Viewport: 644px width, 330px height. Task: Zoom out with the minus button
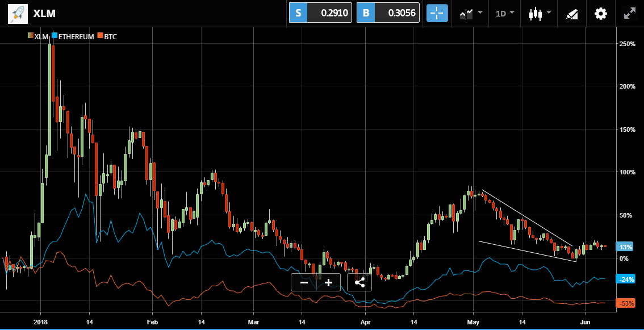coord(304,282)
